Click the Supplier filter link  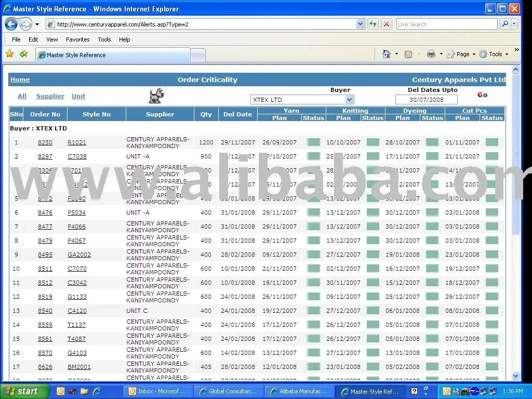click(x=50, y=96)
